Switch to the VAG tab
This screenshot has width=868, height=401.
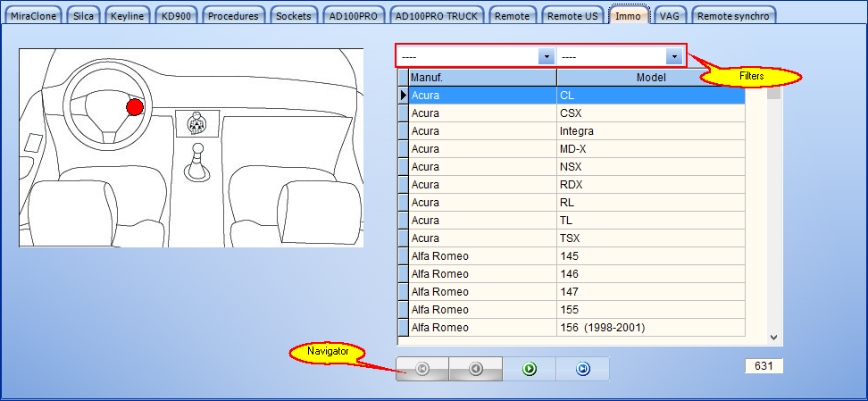[x=669, y=15]
